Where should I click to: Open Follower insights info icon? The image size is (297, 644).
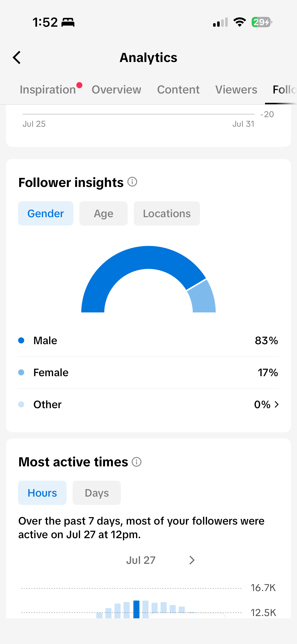(132, 182)
